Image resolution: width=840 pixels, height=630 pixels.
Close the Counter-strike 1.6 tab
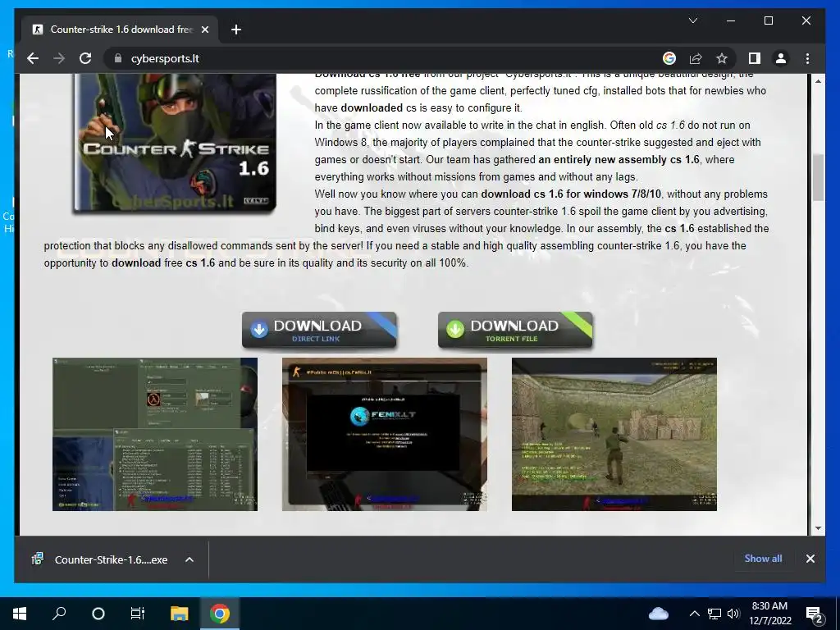(x=204, y=30)
